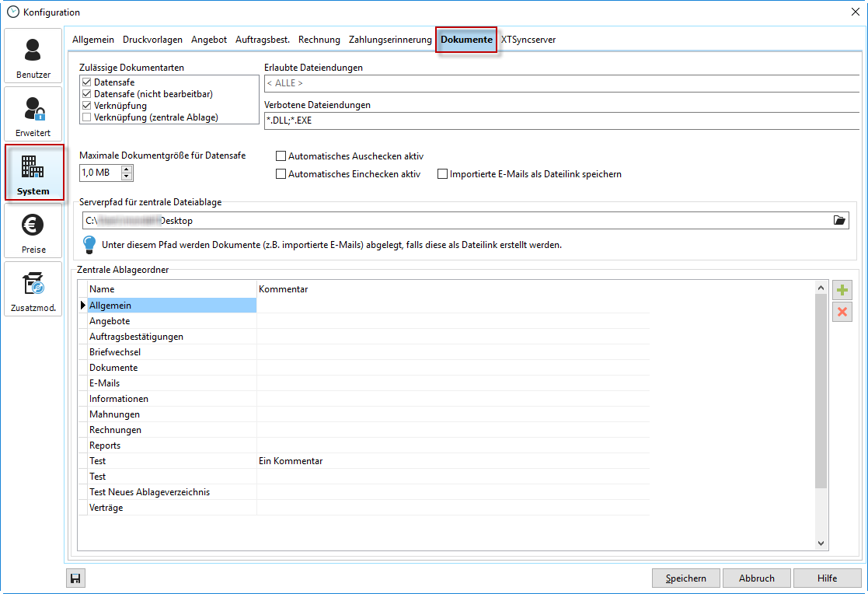This screenshot has height=594, width=868.
Task: Click the green plus add folder icon
Action: point(842,291)
